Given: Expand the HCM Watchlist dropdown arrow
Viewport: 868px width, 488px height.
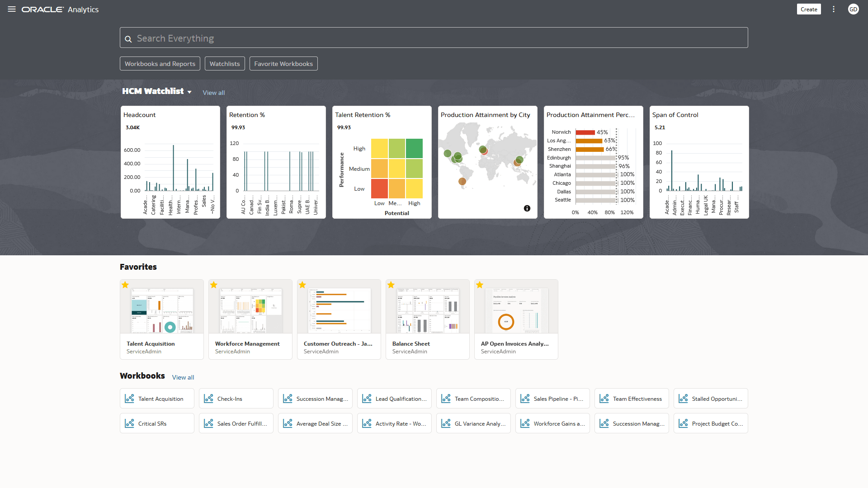Looking at the screenshot, I should click(x=189, y=92).
